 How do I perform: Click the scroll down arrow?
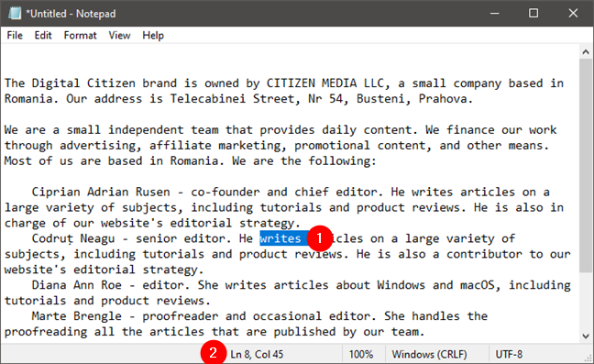[x=586, y=336]
